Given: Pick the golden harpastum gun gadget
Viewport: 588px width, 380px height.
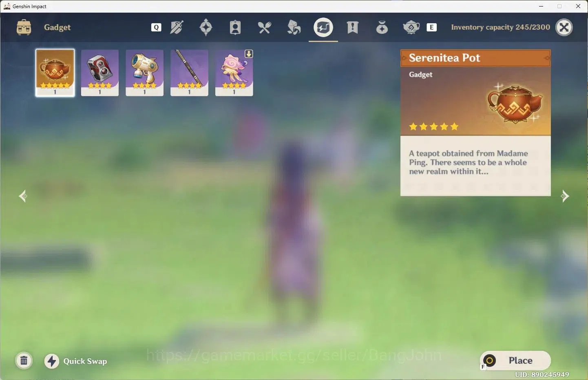Looking at the screenshot, I should (x=145, y=73).
